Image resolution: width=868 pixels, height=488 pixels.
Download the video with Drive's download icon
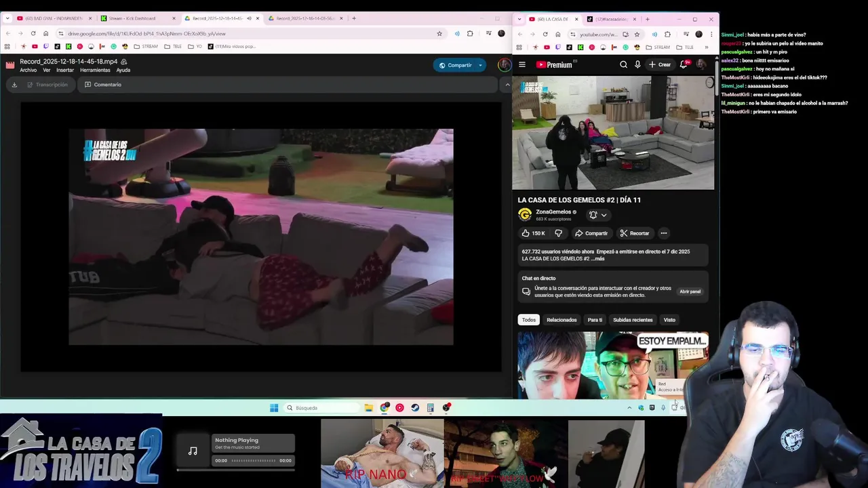(14, 85)
